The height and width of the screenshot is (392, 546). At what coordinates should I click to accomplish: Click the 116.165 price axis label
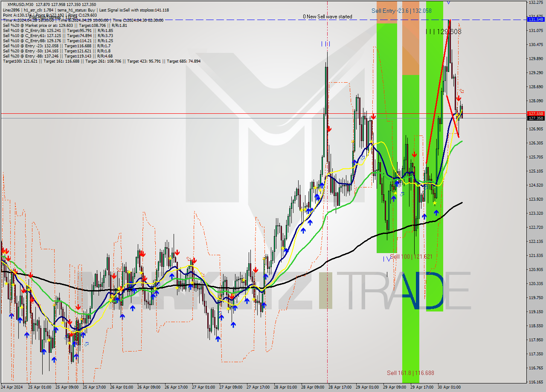[x=535, y=382]
